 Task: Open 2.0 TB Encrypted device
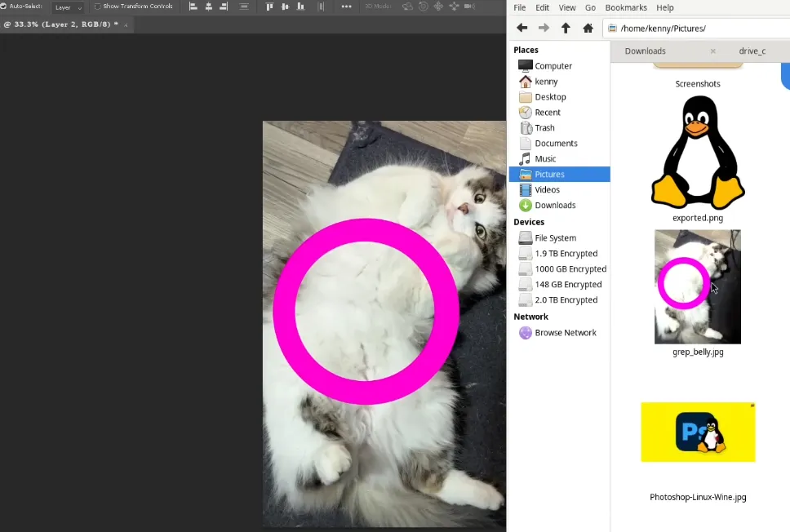(x=559, y=299)
